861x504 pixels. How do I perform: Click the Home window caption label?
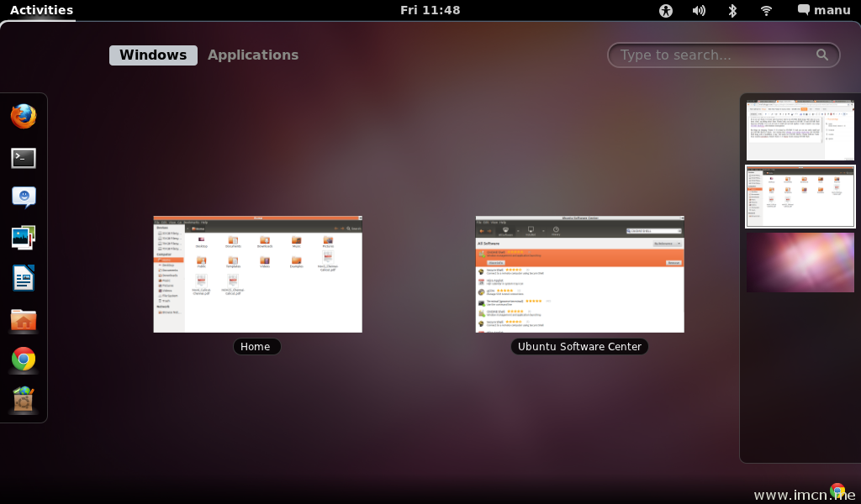point(256,347)
